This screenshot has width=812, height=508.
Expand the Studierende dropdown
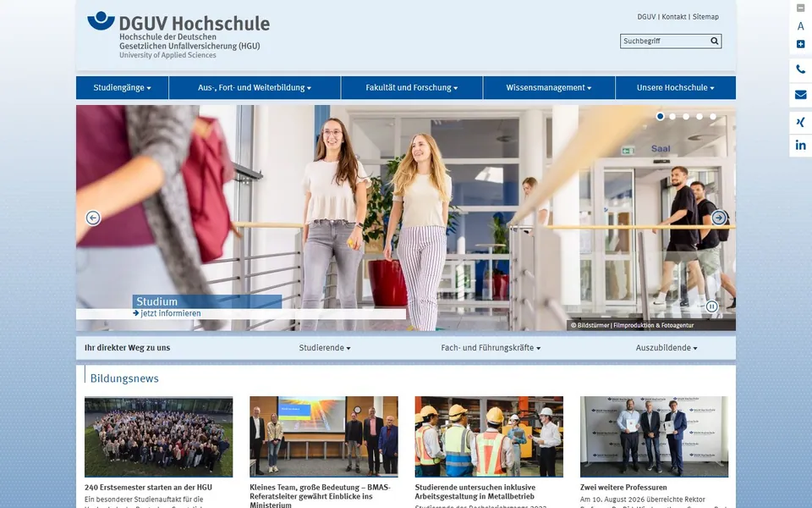tap(325, 348)
